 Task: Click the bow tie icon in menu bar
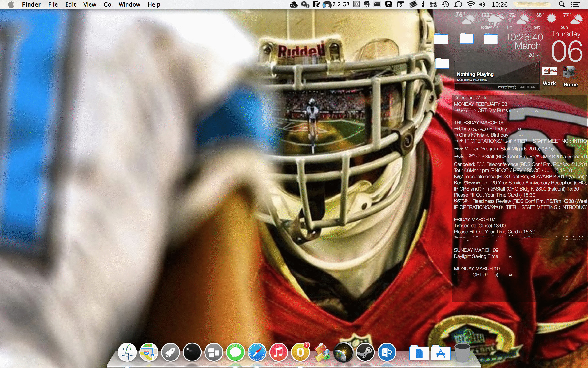click(x=433, y=4)
